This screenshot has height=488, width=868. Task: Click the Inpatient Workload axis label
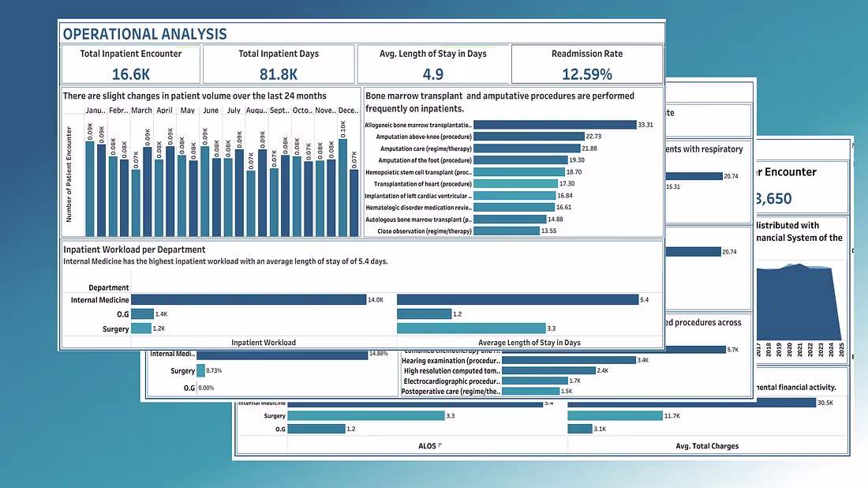[264, 343]
